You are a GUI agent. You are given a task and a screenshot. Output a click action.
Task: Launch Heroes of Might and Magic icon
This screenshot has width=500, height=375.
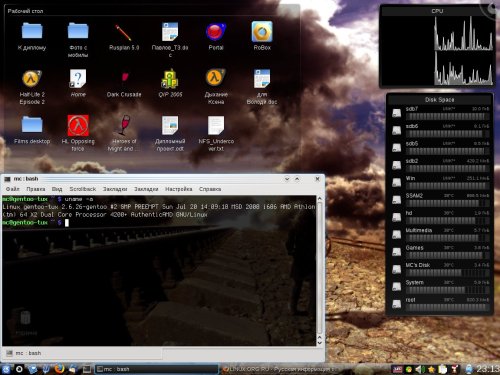pos(124,125)
